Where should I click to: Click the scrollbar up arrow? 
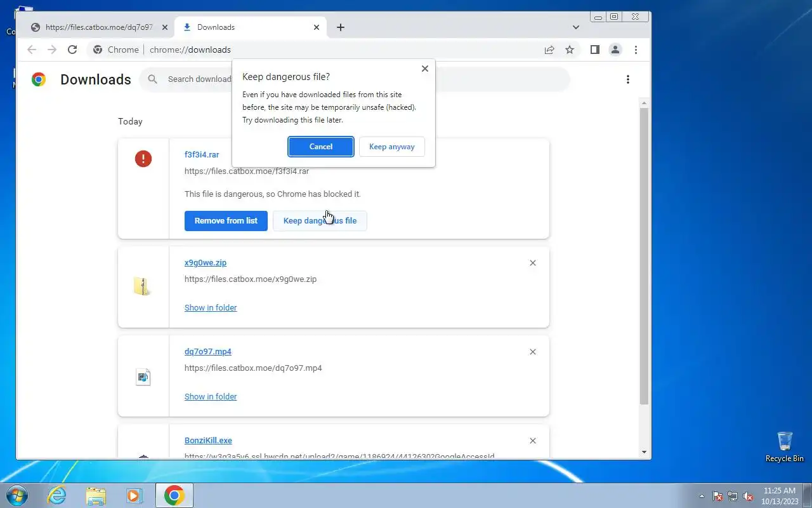[x=645, y=103]
